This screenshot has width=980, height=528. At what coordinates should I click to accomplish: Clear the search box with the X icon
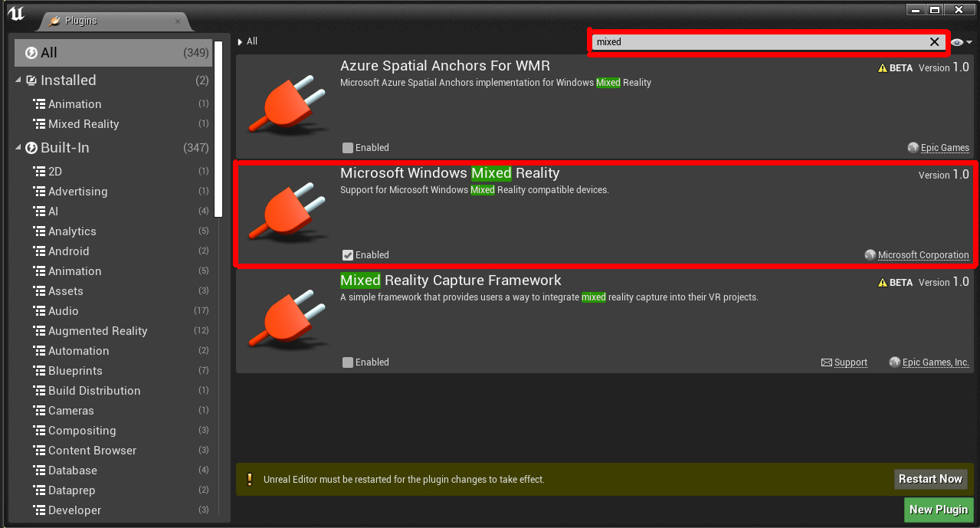[934, 42]
